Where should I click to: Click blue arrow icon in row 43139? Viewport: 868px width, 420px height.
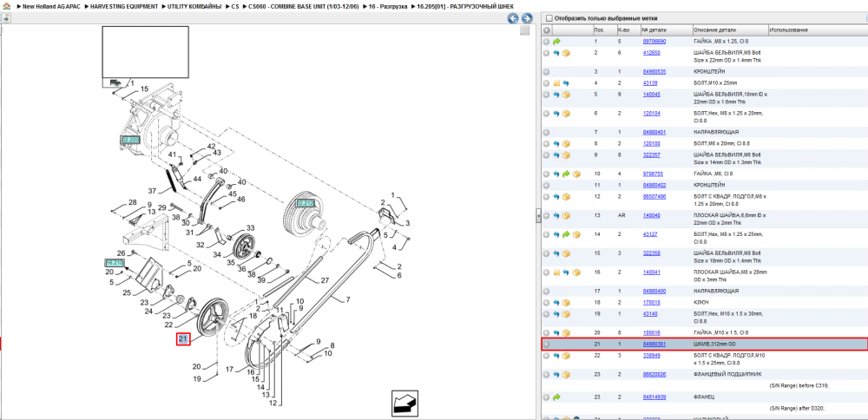566,83
